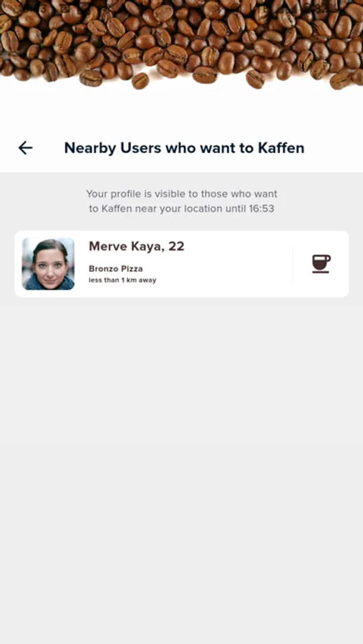Viewport: 363px width, 644px height.
Task: Open Merve Kaya's profile photo
Action: point(48,263)
